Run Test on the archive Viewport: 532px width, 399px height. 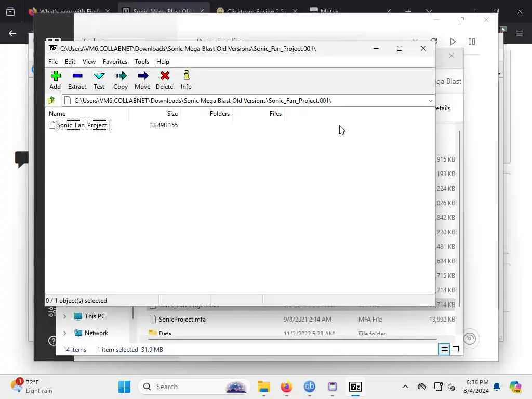(x=99, y=80)
